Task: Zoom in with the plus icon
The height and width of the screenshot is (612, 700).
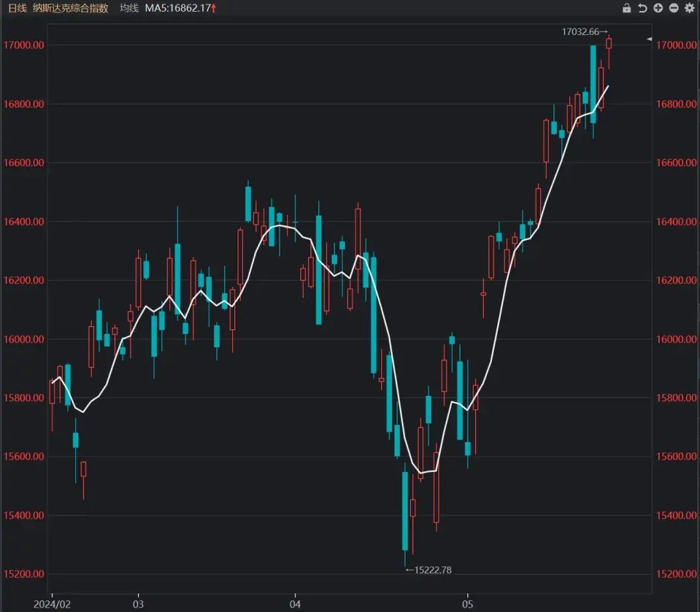Action: point(658,8)
